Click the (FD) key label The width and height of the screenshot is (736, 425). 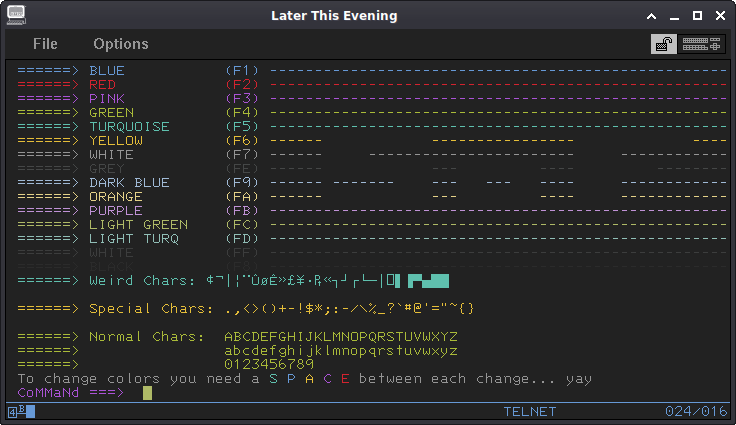(242, 239)
